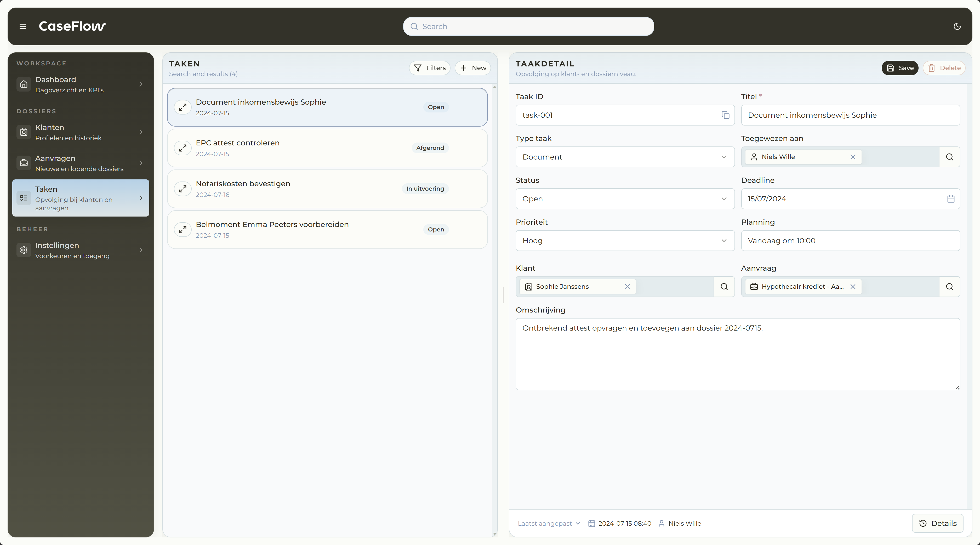Click the Afgerond status badge
980x545 pixels.
[x=430, y=148]
